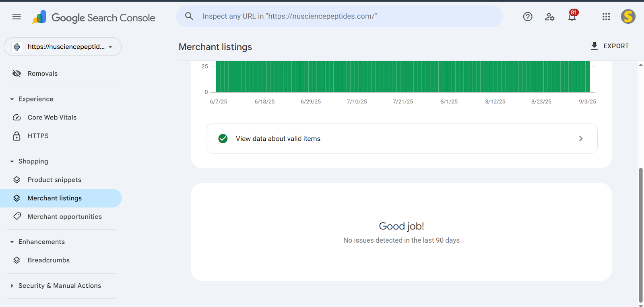Viewport: 644px width, 307px height.
Task: Click the Merchant listings layers icon
Action: 17,198
